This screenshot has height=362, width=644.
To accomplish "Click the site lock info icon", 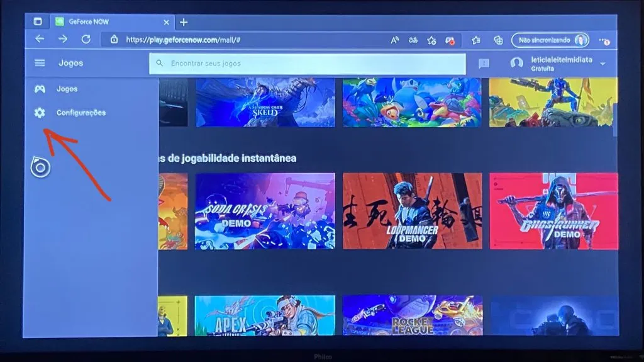I will [x=114, y=40].
